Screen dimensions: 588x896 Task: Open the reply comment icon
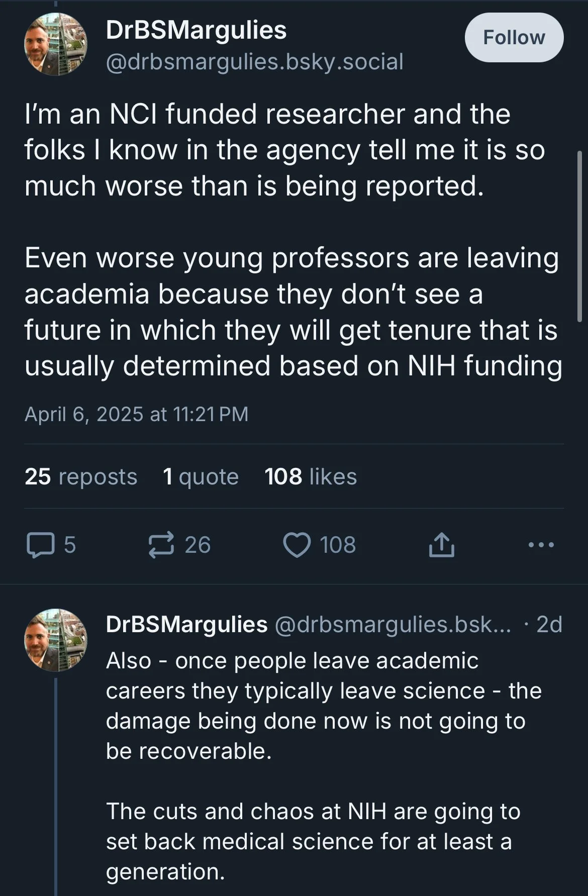(40, 545)
